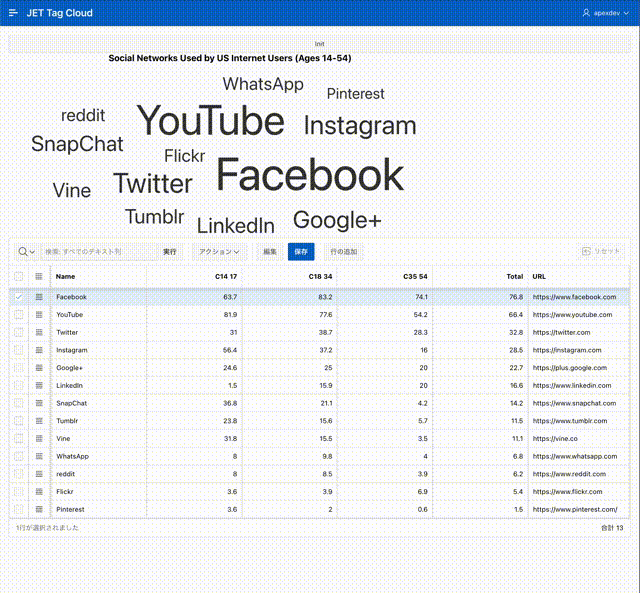Screen dimensions: 640x593
Task: Focus the grid search text field
Action: 99,251
